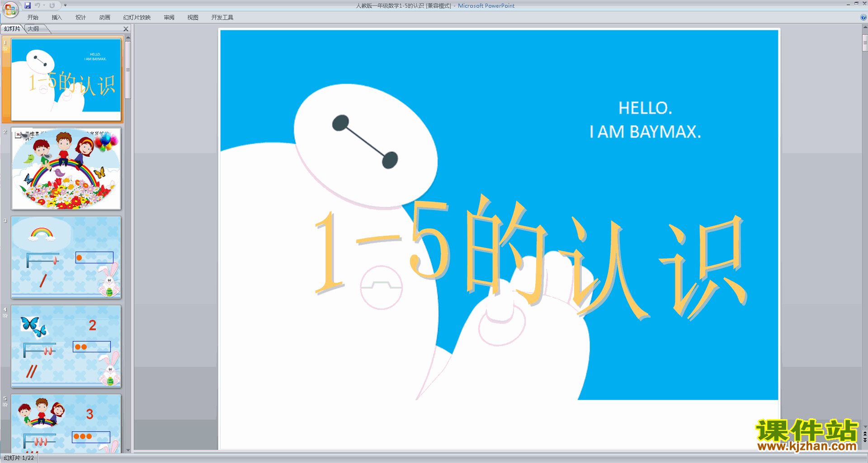
Task: Open the 幻灯片放映 ribbon tab
Action: (x=137, y=17)
